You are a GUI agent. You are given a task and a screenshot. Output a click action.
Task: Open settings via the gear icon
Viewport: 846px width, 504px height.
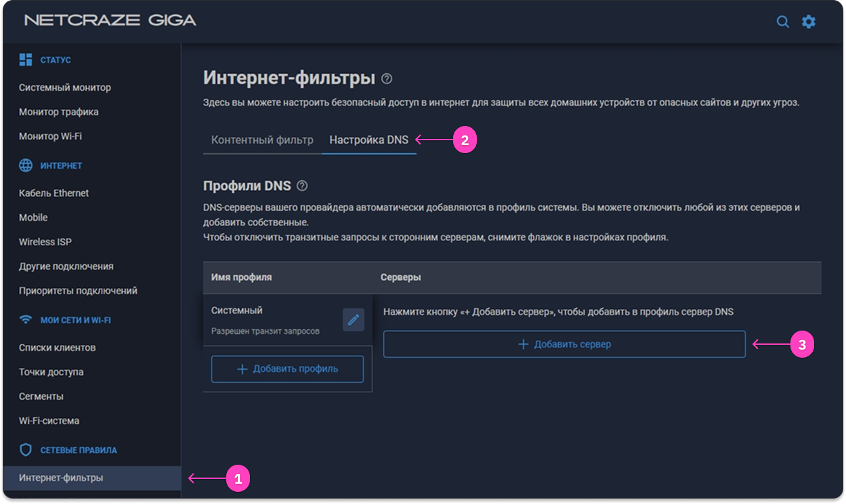point(809,22)
